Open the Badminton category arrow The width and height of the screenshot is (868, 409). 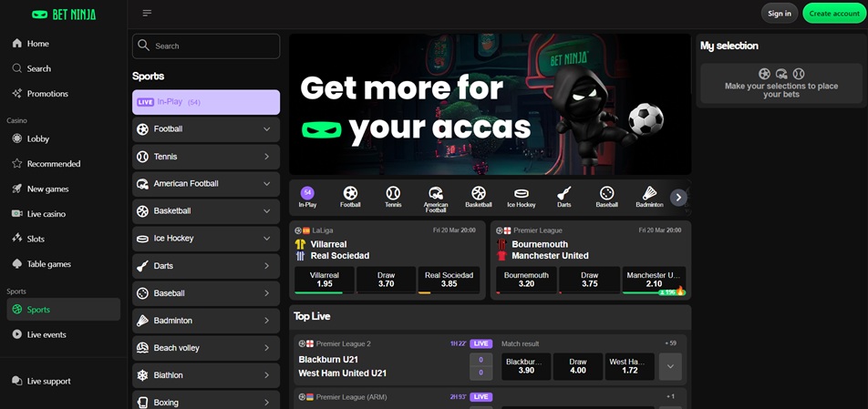[267, 321]
